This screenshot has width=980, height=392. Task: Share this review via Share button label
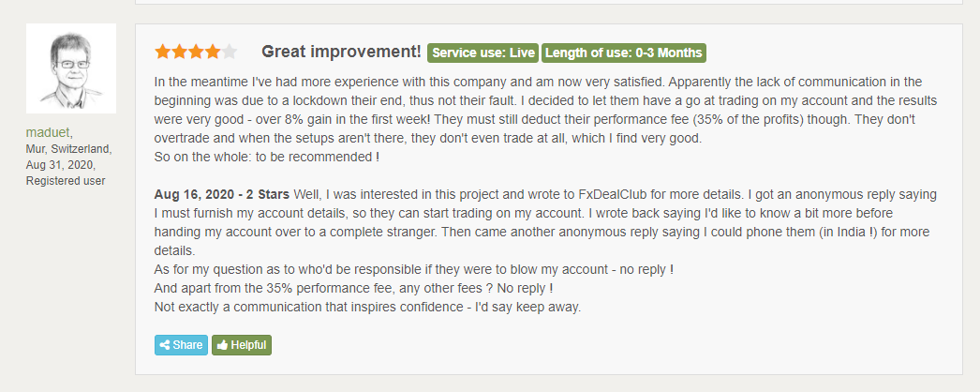187,345
